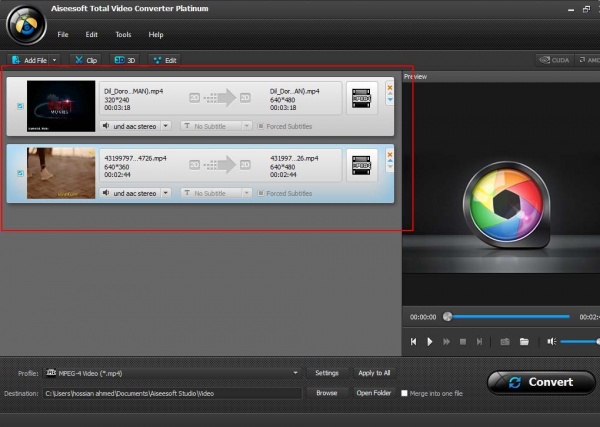Take a snapshot with camera icon
Screen dimensions: 600x427
click(x=505, y=342)
